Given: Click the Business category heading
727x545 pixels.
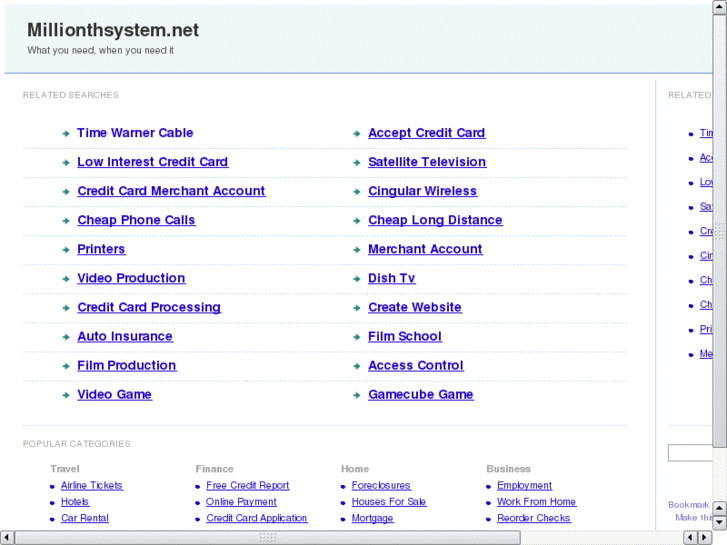Looking at the screenshot, I should tap(508, 469).
